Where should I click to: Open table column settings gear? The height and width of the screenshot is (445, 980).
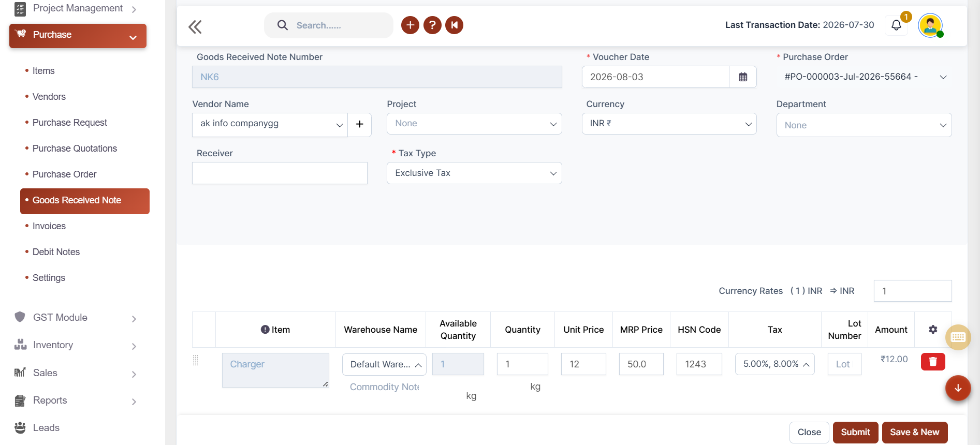point(933,330)
